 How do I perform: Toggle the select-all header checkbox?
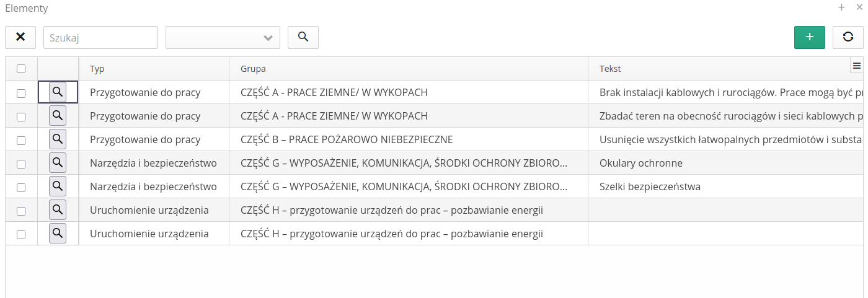coord(21,69)
